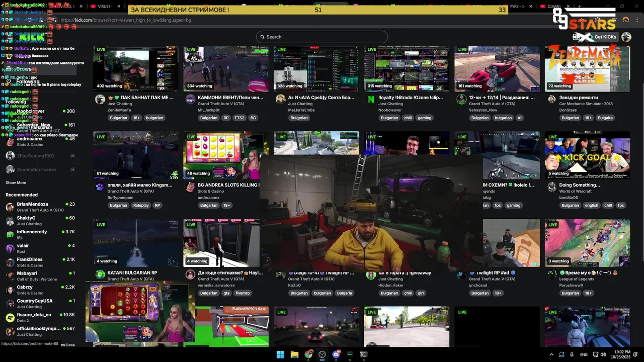Open MaLkaTaEmBa's channel avatar
This screenshot has width=644, height=362.
[x=281, y=100]
